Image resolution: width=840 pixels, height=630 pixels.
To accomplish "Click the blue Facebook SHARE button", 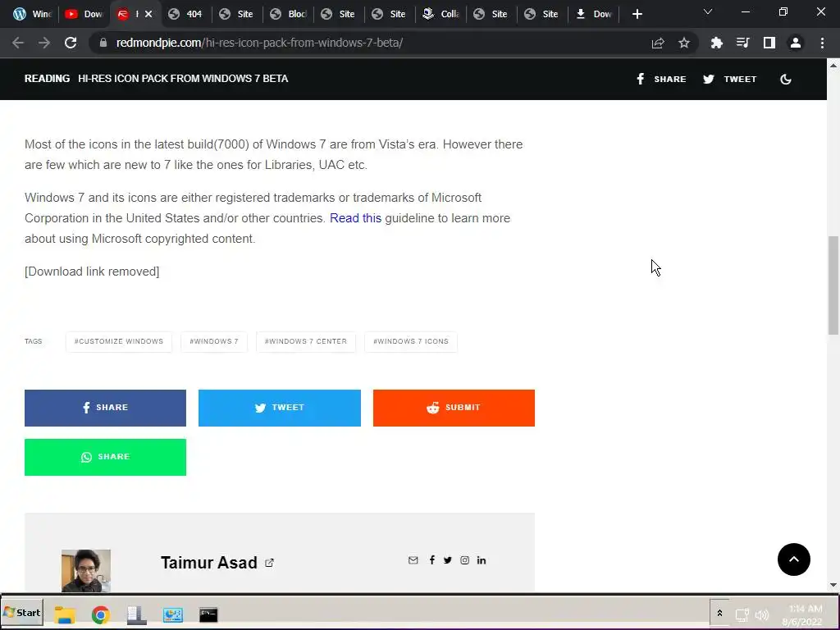I will (106, 408).
